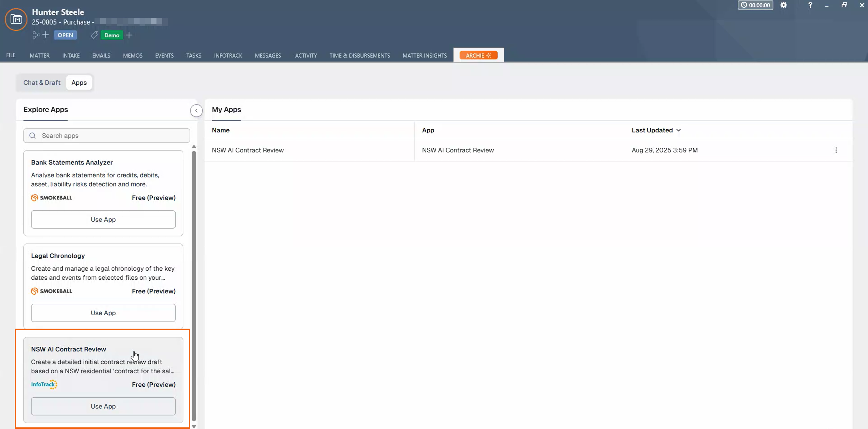Switch to the EMAILS tab
Image resolution: width=868 pixels, height=429 pixels.
(101, 55)
